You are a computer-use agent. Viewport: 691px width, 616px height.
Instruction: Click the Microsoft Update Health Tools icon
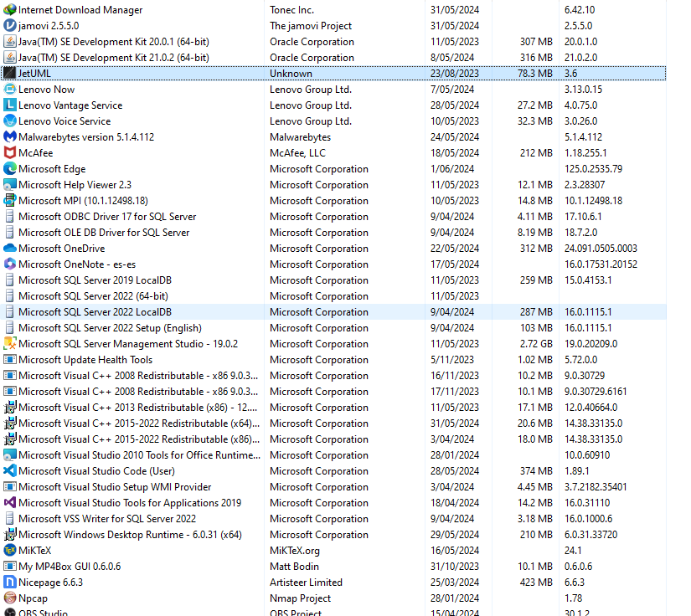click(10, 360)
